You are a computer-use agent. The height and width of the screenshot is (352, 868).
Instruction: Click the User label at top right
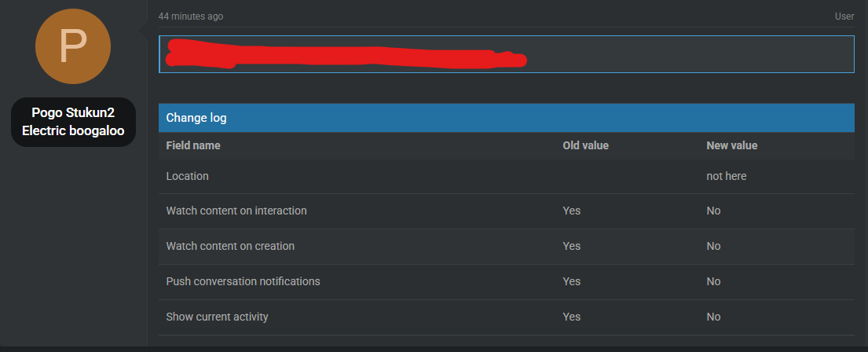click(x=844, y=16)
